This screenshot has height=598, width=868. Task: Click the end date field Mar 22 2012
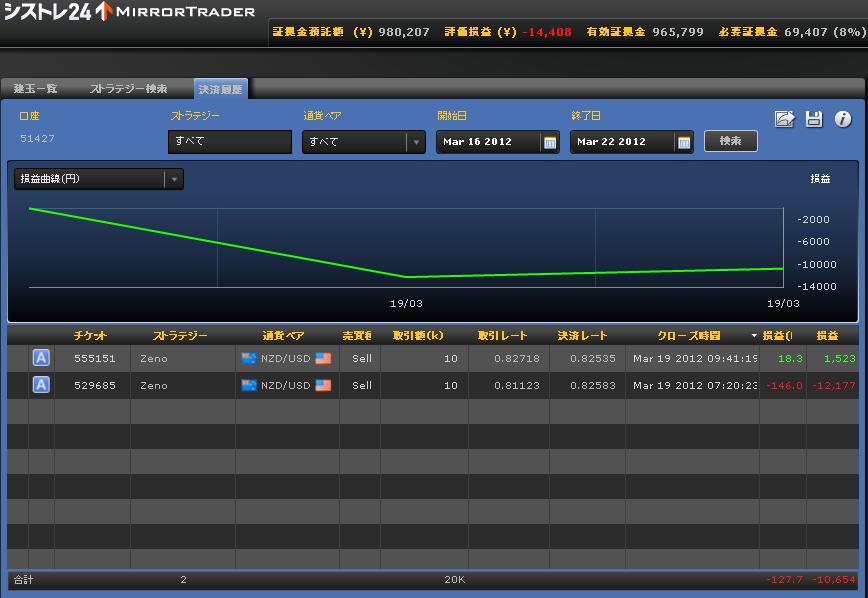(621, 142)
